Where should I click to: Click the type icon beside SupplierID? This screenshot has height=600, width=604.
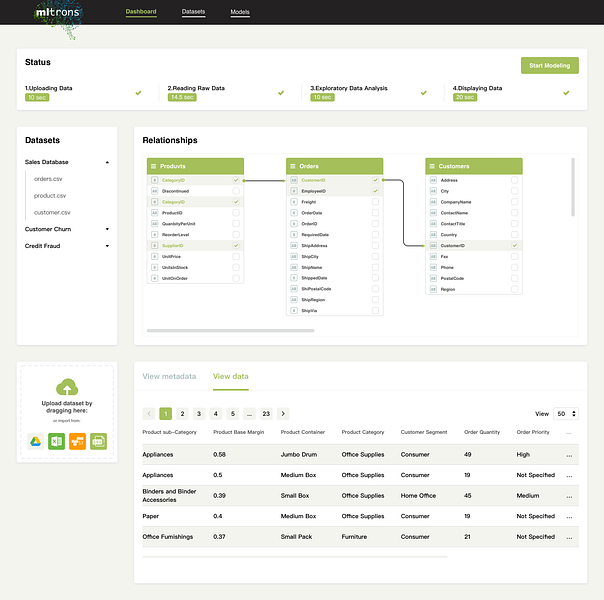pos(154,246)
